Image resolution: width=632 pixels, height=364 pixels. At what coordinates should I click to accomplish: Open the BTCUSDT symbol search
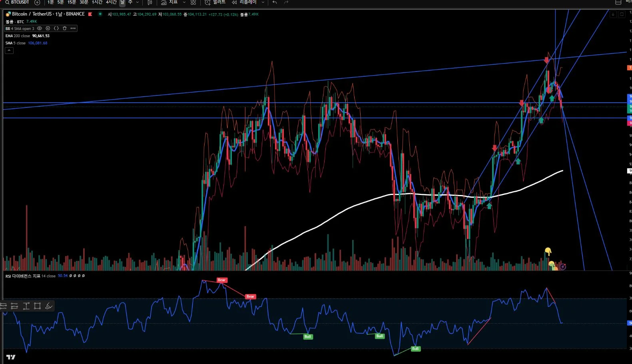(17, 2)
